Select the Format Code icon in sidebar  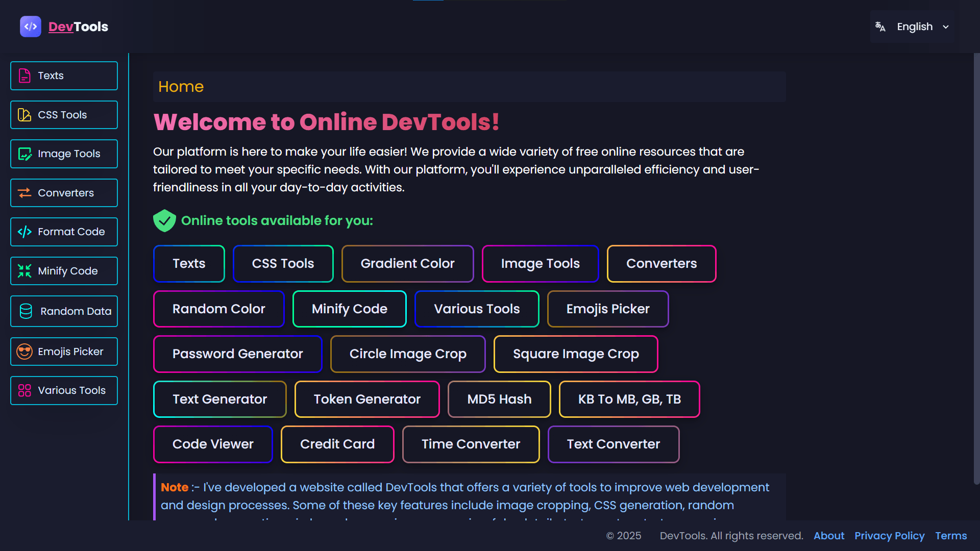click(24, 232)
